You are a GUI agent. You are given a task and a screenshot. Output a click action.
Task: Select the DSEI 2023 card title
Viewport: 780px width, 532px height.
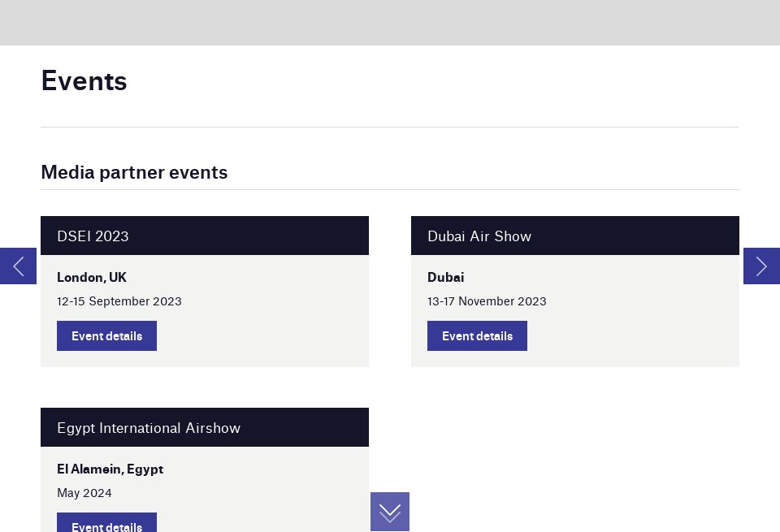93,236
